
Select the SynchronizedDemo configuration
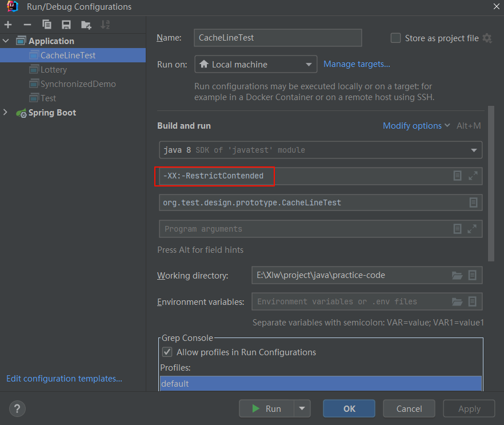(x=78, y=84)
